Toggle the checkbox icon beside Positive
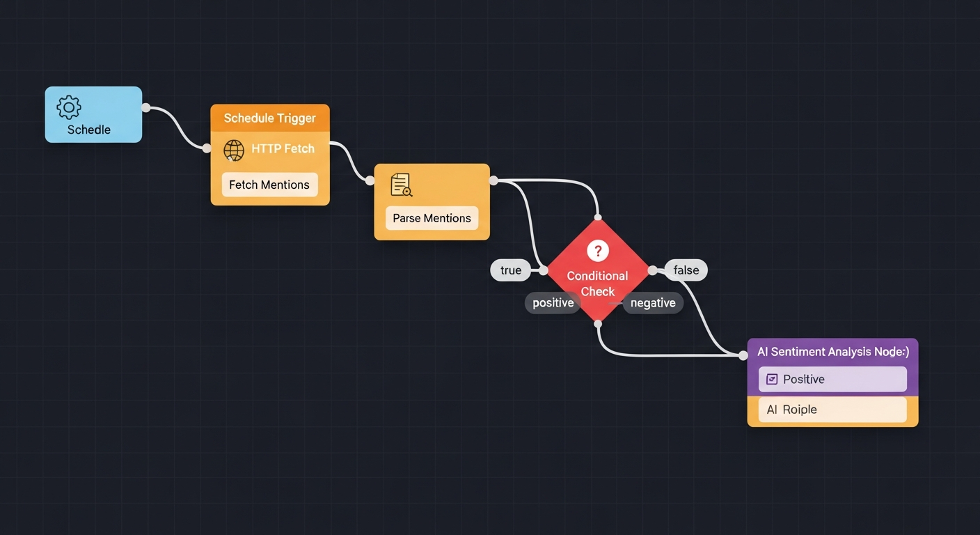The image size is (980, 535). click(x=771, y=379)
